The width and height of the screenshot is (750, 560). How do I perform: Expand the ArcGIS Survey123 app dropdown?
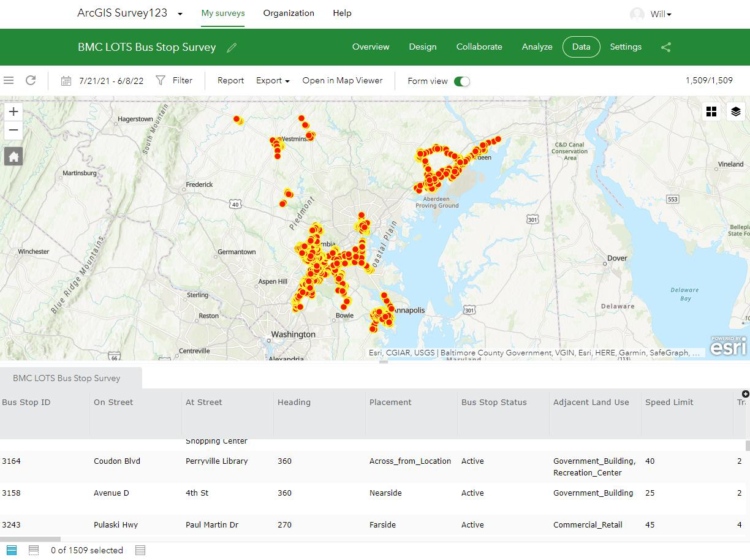click(180, 14)
